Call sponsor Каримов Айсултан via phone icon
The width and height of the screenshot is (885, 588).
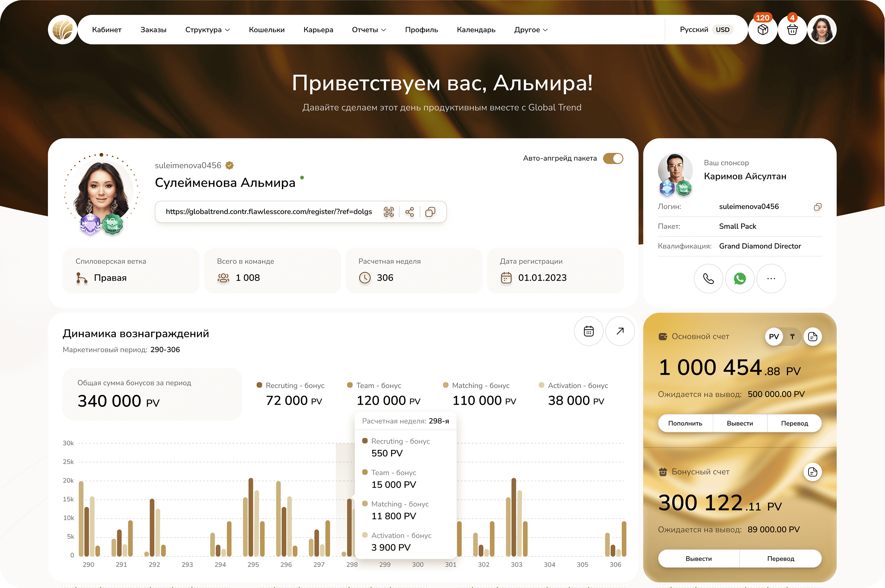tap(708, 279)
